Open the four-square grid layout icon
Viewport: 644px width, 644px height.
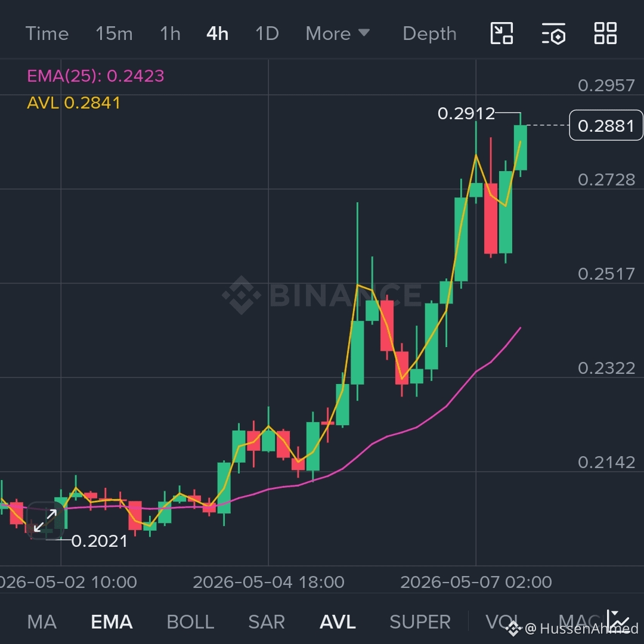605,33
